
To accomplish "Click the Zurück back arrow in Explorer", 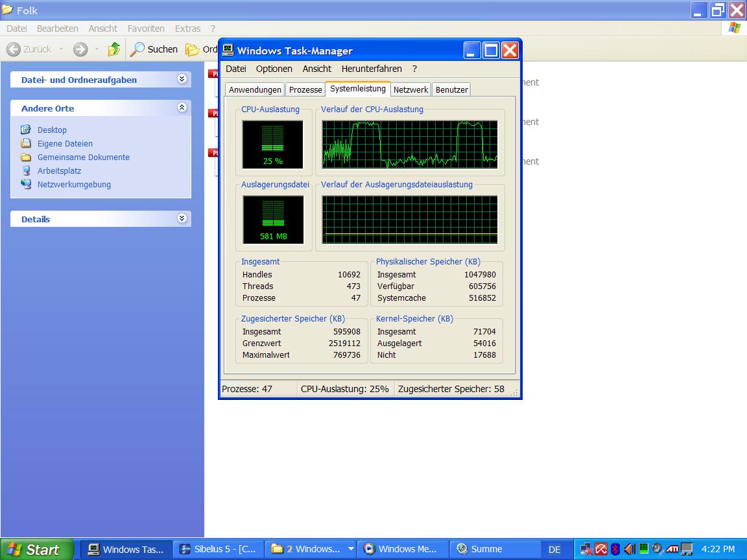I will click(x=14, y=49).
